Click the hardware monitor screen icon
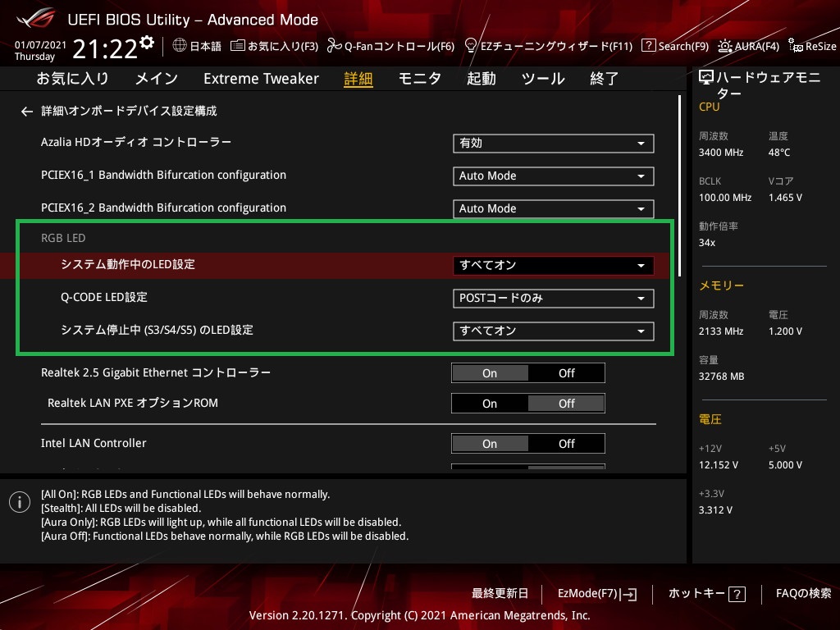This screenshot has height=630, width=840. (x=706, y=78)
